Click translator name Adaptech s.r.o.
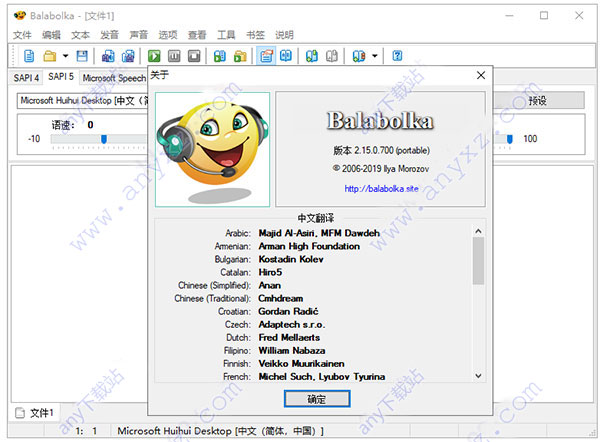Image resolution: width=600 pixels, height=442 pixels. [x=292, y=325]
